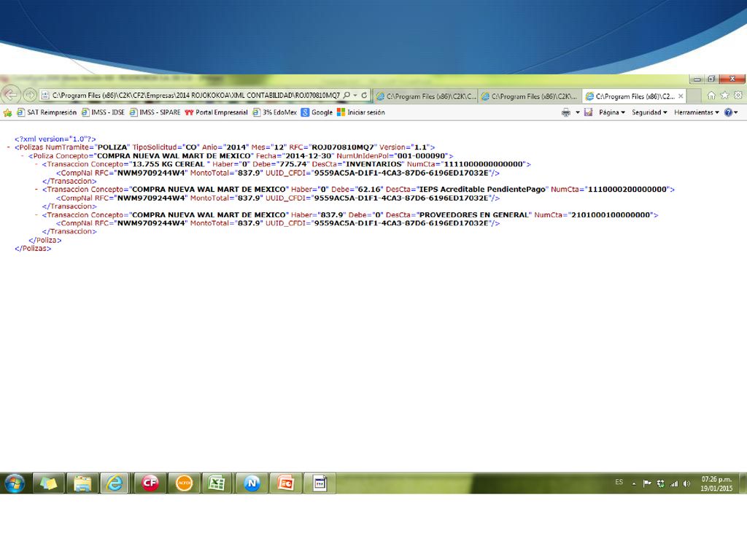Click the volume speaker tray icon
The width and height of the screenshot is (747, 560).
click(x=686, y=483)
